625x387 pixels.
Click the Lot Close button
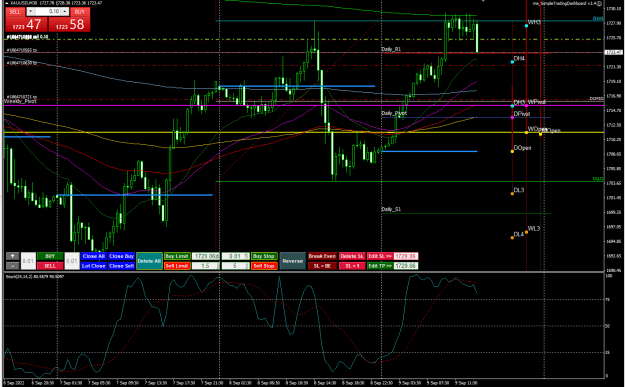pos(94,266)
